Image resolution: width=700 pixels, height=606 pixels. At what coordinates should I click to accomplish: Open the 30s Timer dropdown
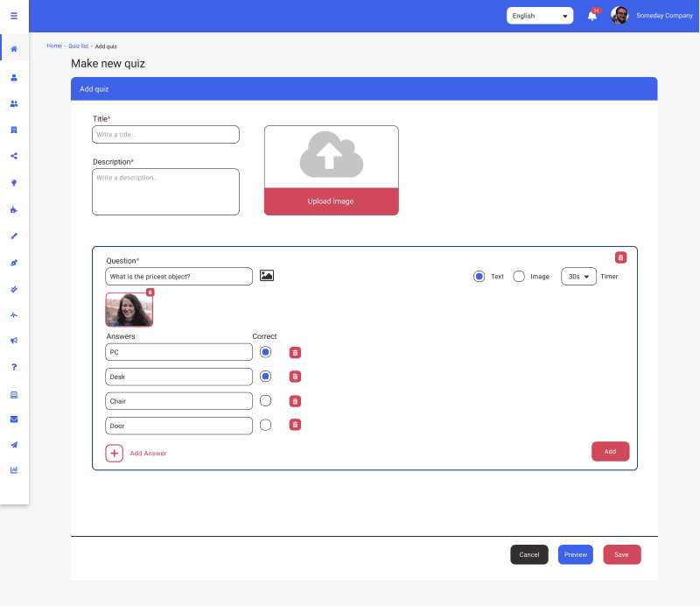tap(578, 276)
